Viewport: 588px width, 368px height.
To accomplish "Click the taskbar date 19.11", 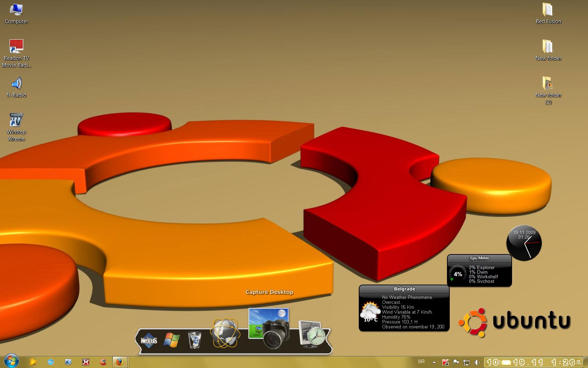I will (x=528, y=362).
